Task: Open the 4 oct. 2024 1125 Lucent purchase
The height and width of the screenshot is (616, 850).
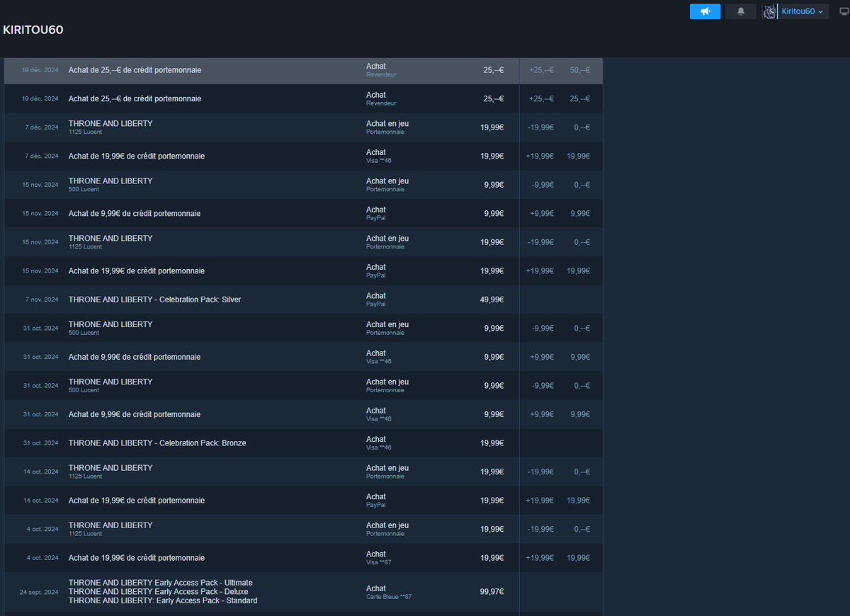Action: (x=303, y=529)
